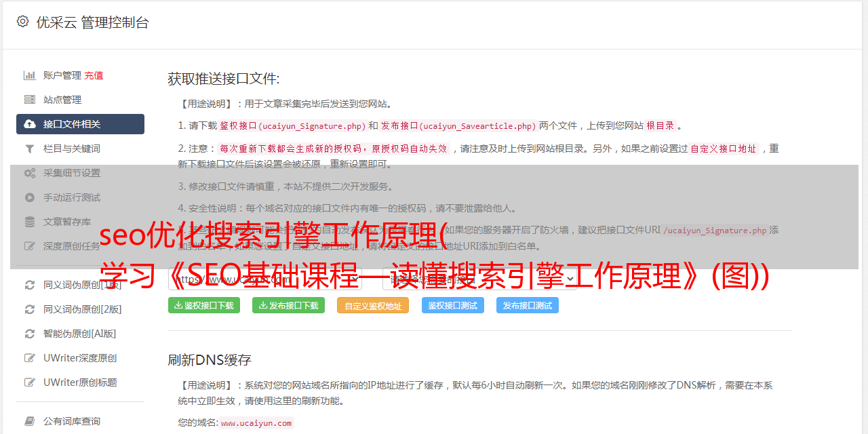Click the red 每次重新下载都会生成新的授权码 warning text

point(332,149)
